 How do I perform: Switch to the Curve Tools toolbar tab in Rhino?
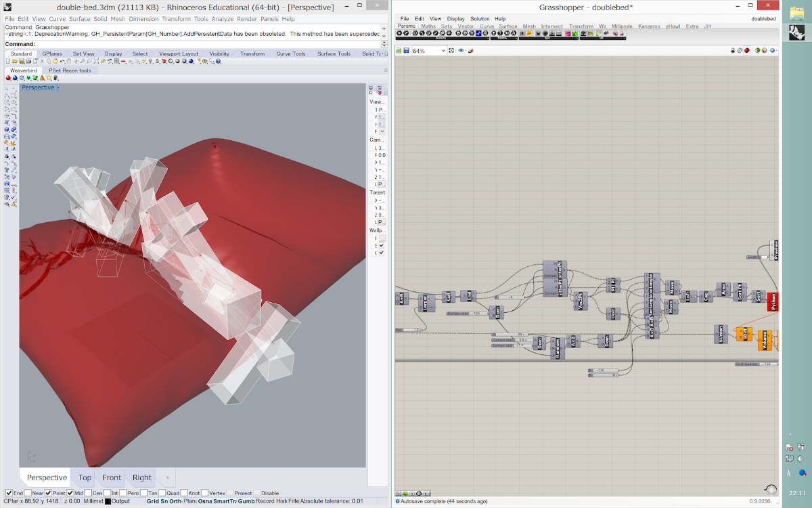click(290, 54)
